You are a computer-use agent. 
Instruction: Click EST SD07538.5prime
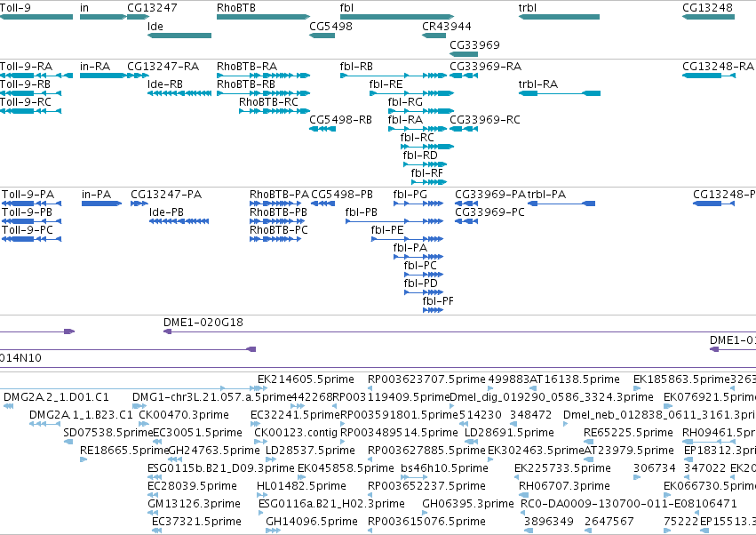point(108,433)
